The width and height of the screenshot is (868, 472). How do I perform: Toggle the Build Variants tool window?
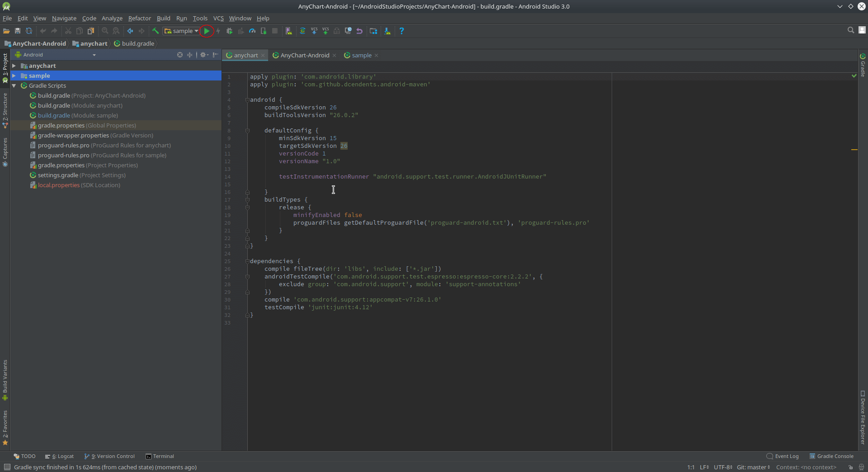tap(5, 380)
